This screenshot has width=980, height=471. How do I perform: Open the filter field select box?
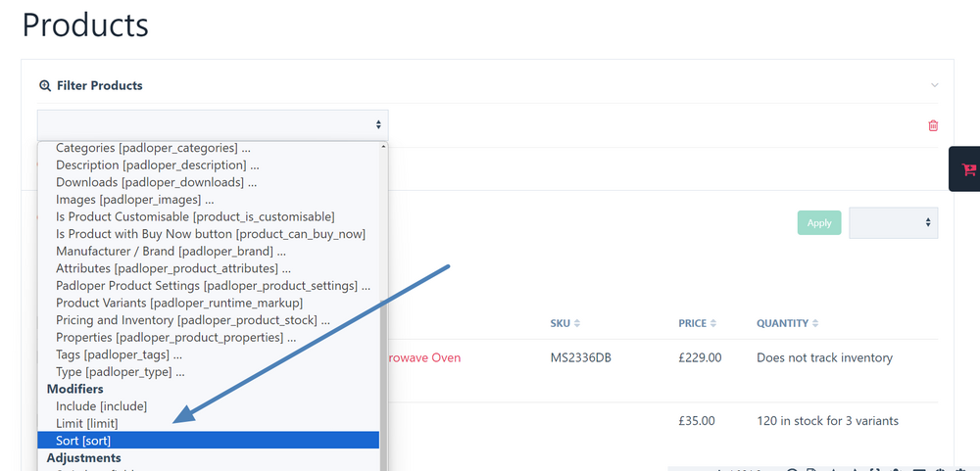coord(213,125)
